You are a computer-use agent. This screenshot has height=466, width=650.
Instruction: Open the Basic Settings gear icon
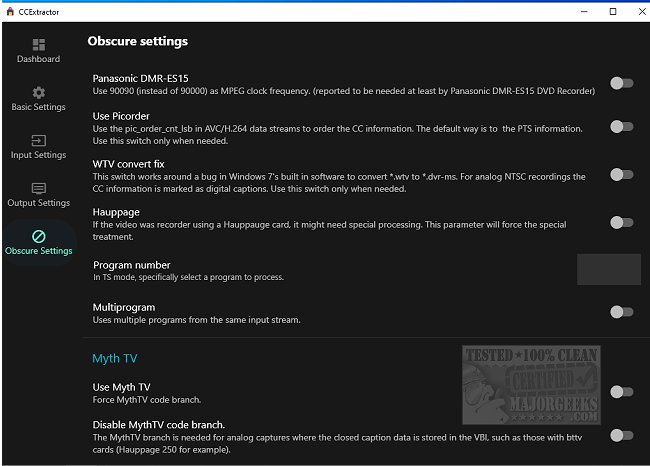click(39, 92)
